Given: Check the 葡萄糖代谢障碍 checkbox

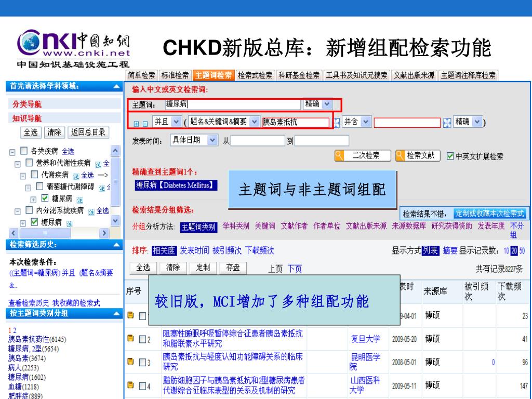Looking at the screenshot, I should [39, 186].
